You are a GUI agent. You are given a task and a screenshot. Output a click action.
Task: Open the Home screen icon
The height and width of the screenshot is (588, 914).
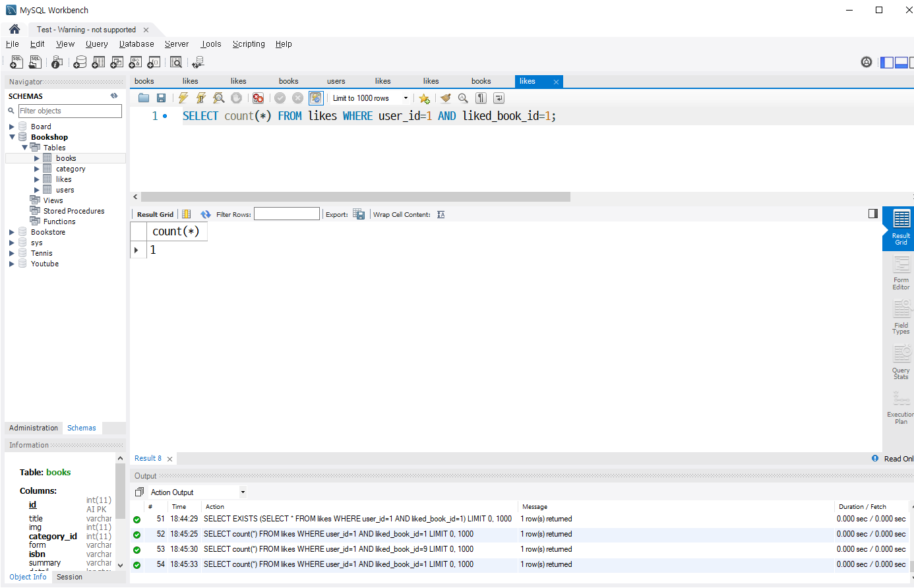15,29
